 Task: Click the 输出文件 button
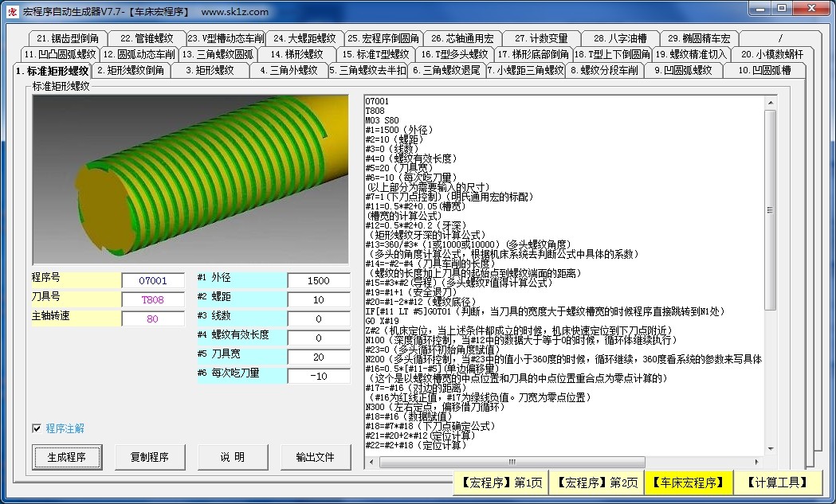pos(316,457)
